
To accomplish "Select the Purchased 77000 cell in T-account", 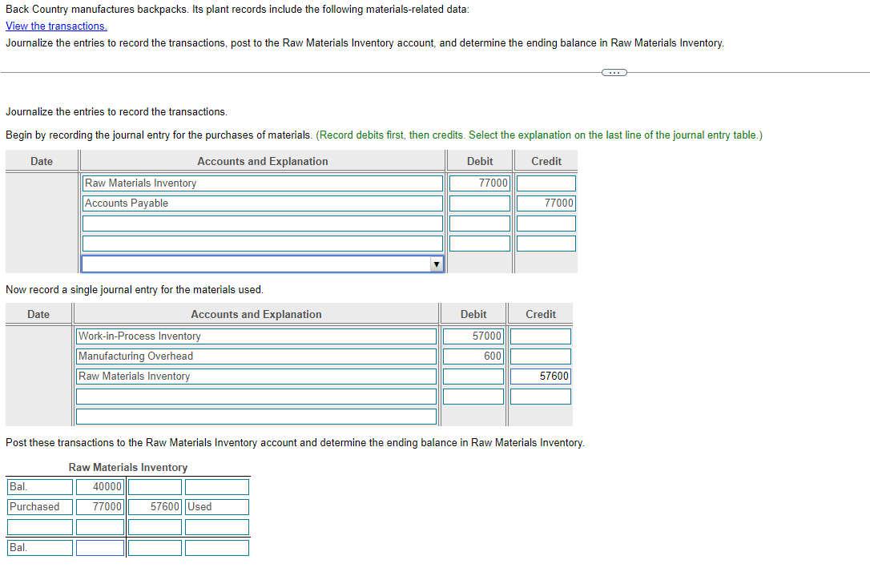I will tap(99, 506).
